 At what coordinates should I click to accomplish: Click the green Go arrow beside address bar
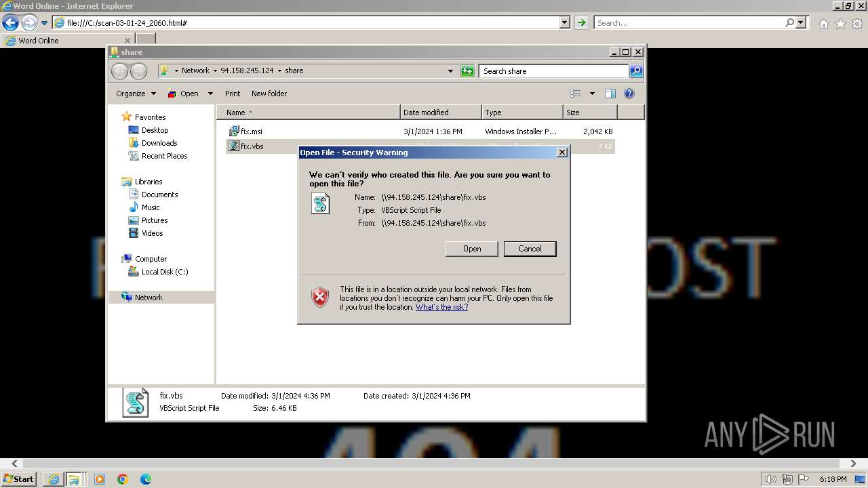(581, 23)
